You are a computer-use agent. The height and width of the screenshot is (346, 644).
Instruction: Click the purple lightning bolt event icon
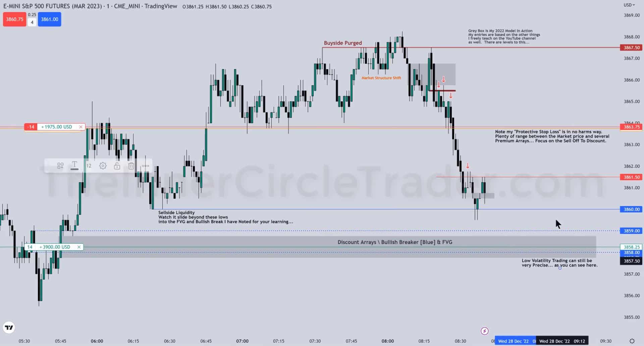485,331
